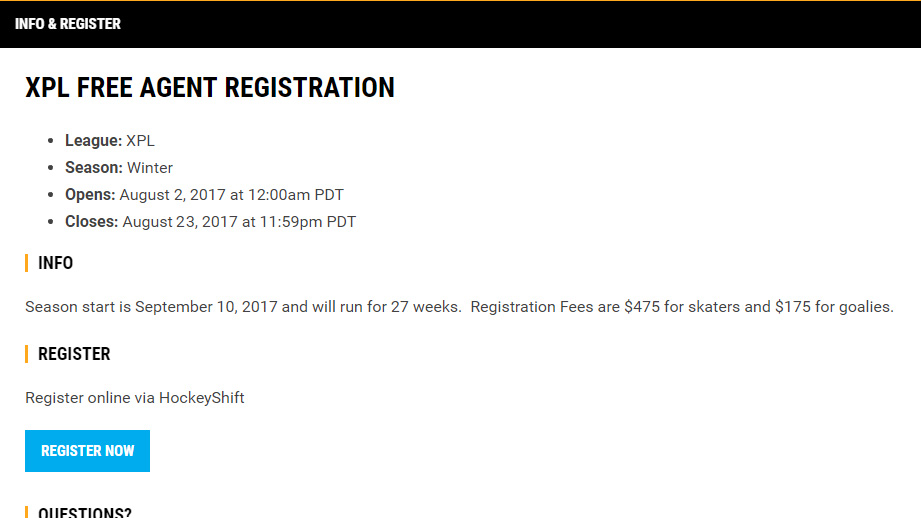
Task: Click the $175 goalies fee text
Action: [792, 307]
